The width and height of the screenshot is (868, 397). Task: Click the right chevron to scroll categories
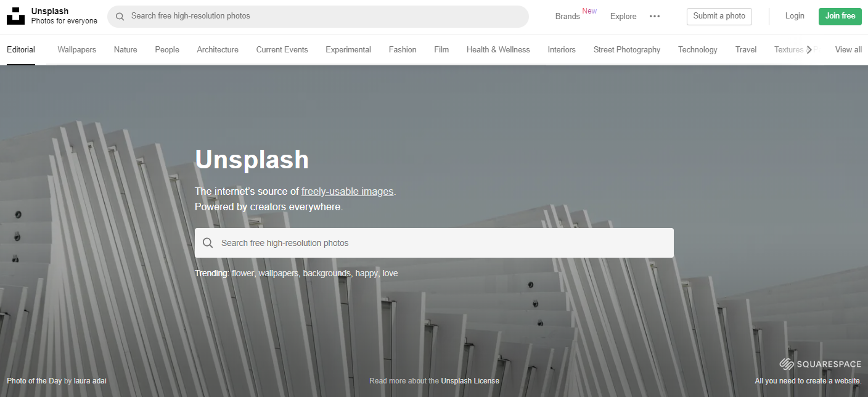pyautogui.click(x=809, y=50)
